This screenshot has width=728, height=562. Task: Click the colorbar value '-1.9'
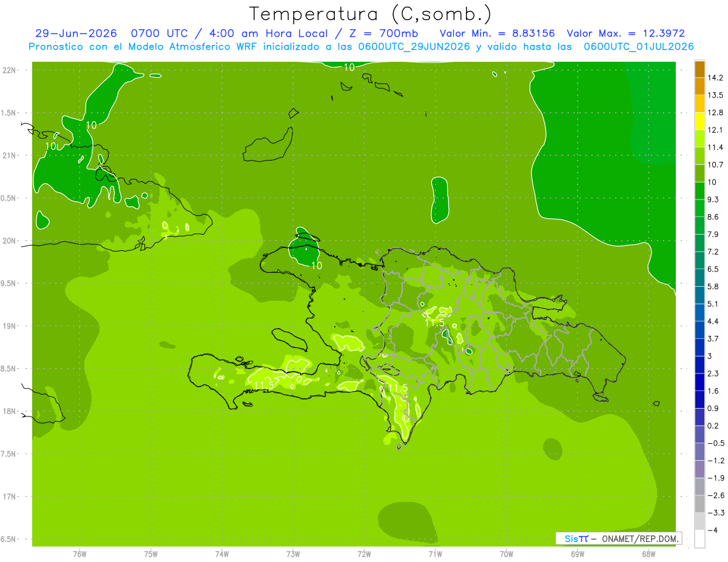(x=715, y=478)
